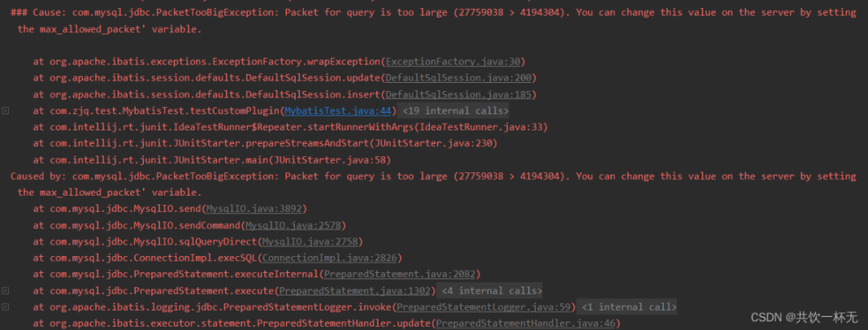Navigate to ConnectionImpl.java:2826
The width and height of the screenshot is (868, 330).
click(x=330, y=258)
